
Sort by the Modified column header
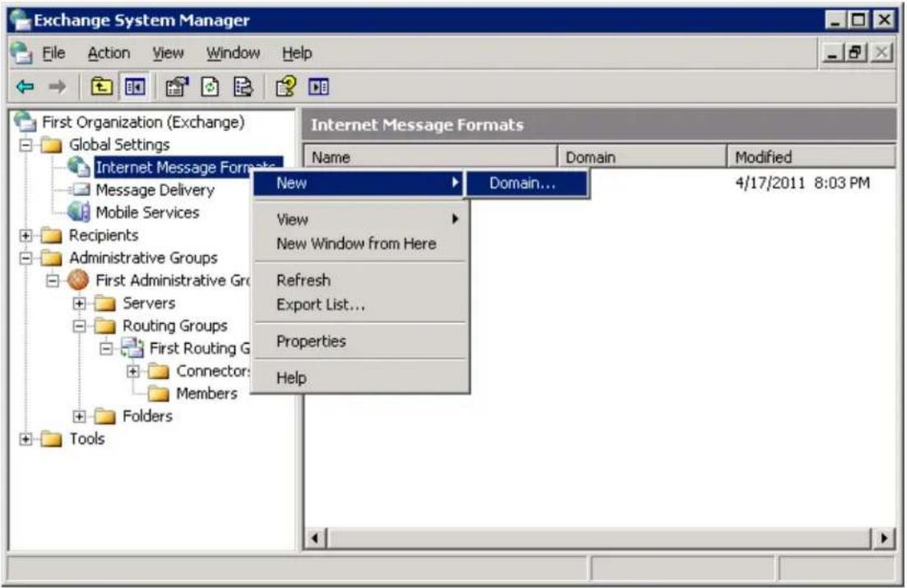click(812, 157)
